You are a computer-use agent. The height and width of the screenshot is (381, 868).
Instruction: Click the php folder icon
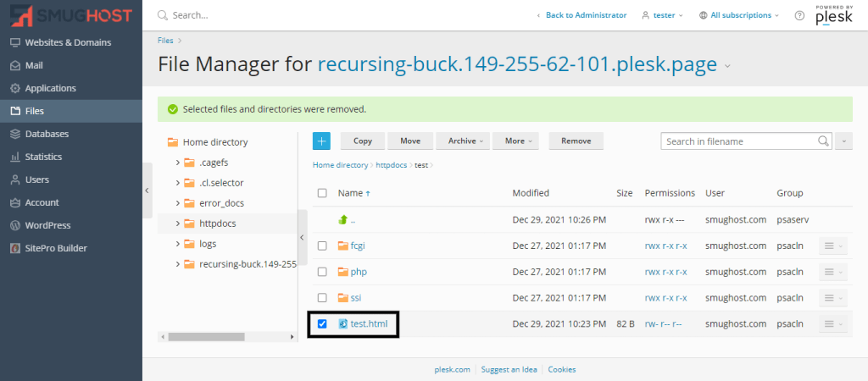click(x=342, y=272)
